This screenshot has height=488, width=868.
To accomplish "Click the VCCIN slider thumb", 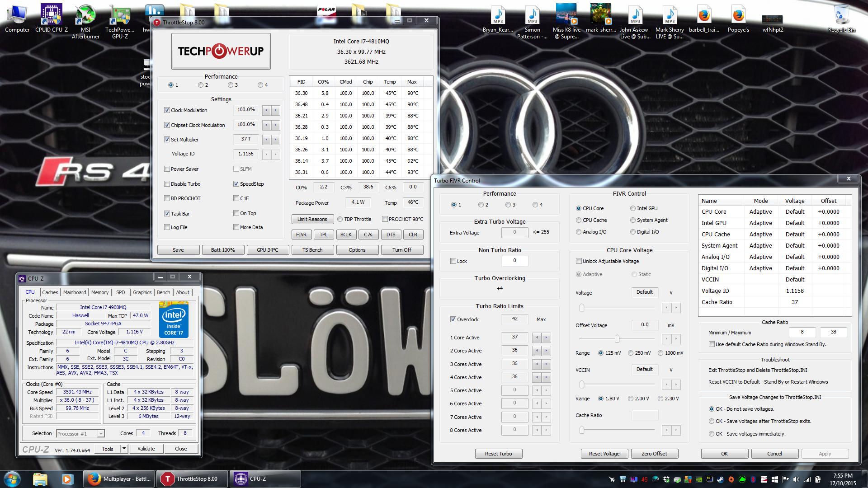I will [x=582, y=385].
